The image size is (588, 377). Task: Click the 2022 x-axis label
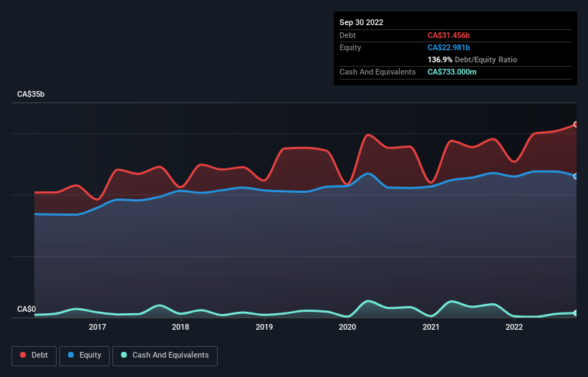[514, 327]
